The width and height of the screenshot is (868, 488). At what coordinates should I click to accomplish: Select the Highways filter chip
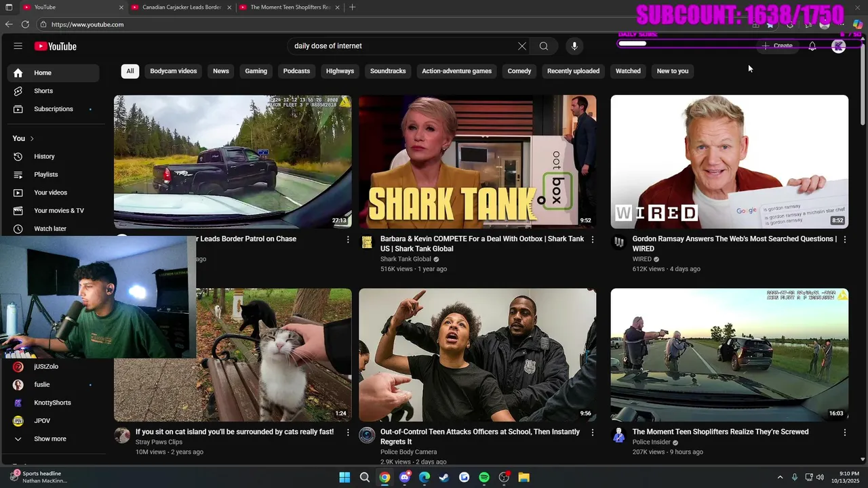coord(340,71)
